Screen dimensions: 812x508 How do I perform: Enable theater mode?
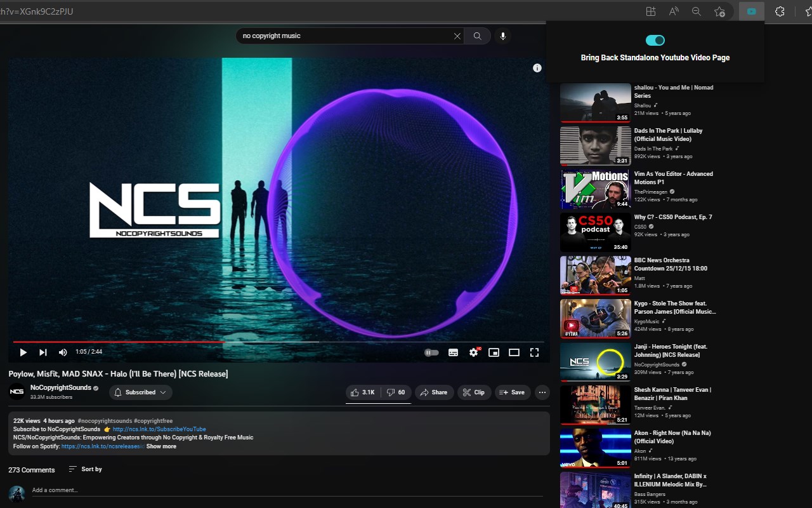[514, 352]
